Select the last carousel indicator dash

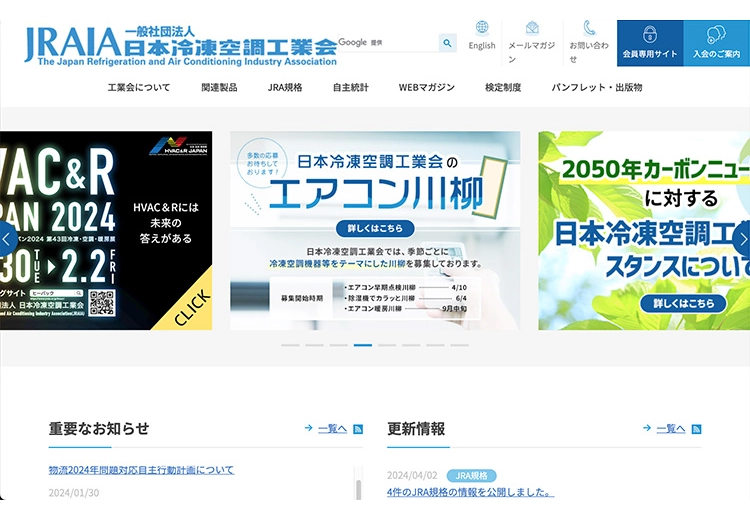tap(460, 345)
